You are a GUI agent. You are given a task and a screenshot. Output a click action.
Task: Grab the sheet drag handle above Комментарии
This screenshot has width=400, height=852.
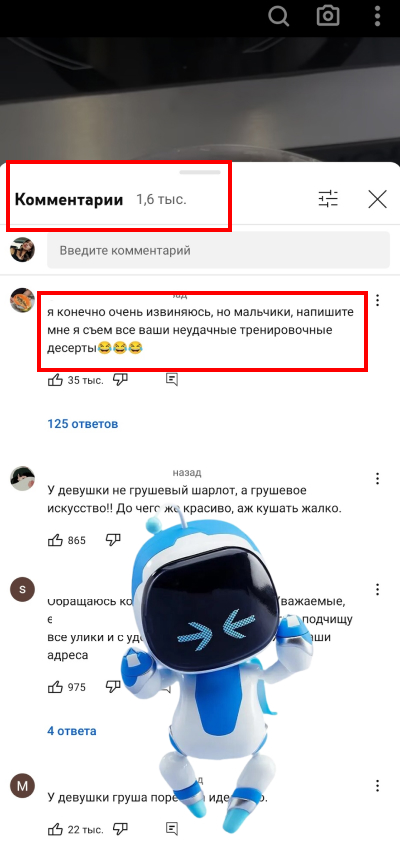[200, 172]
